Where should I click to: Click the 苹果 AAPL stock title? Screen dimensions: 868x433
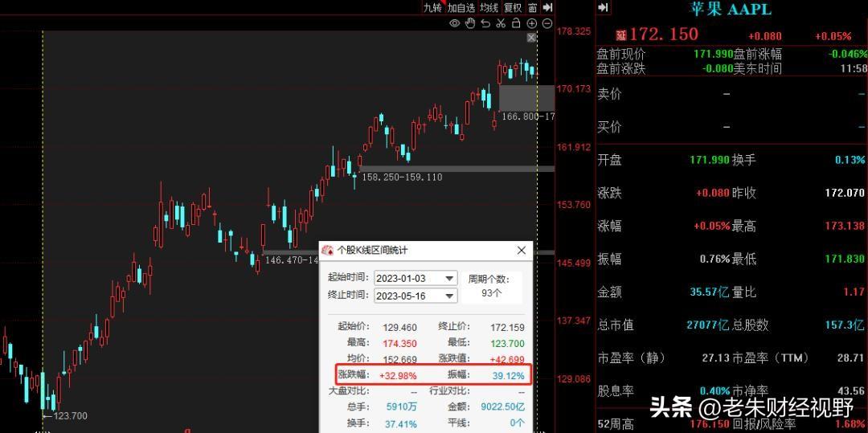(730, 8)
